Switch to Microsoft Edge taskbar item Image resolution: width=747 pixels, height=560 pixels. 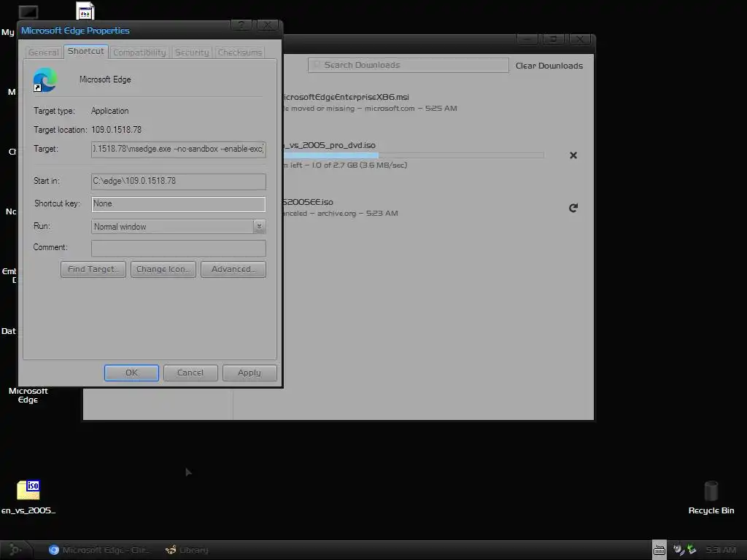point(99,550)
